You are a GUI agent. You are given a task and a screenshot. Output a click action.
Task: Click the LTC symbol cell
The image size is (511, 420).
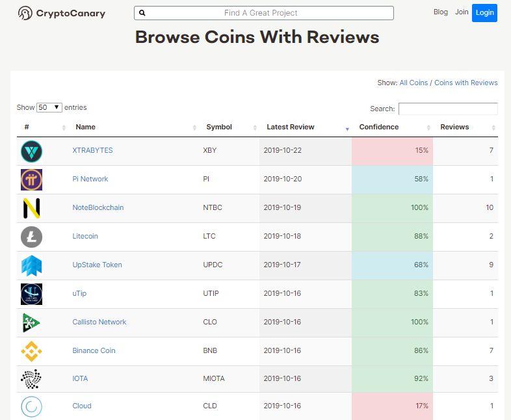coord(209,236)
